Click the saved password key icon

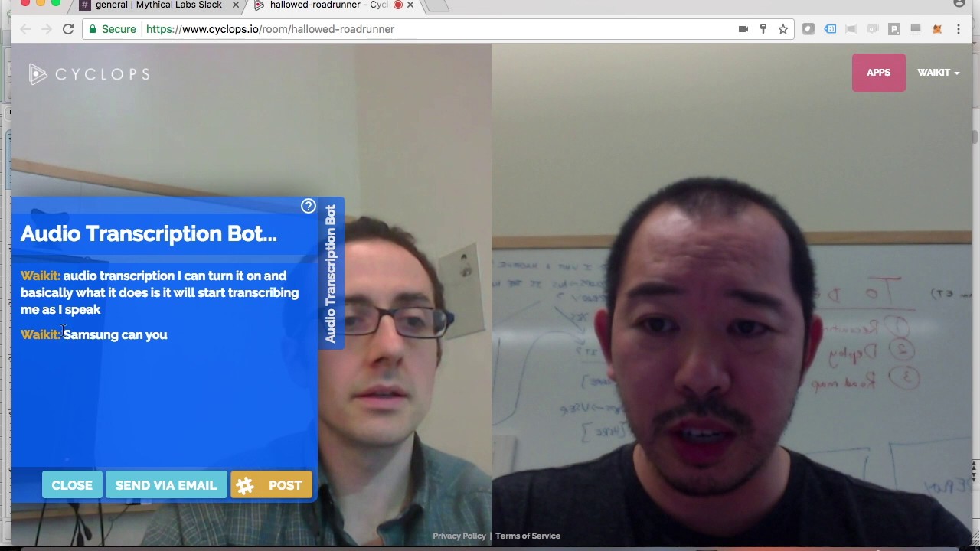pyautogui.click(x=763, y=29)
